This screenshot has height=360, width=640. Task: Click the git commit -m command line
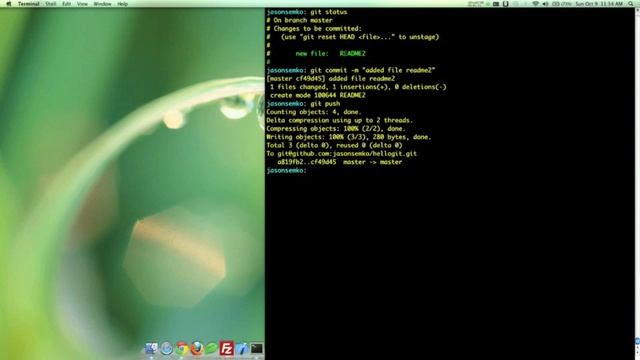point(351,70)
